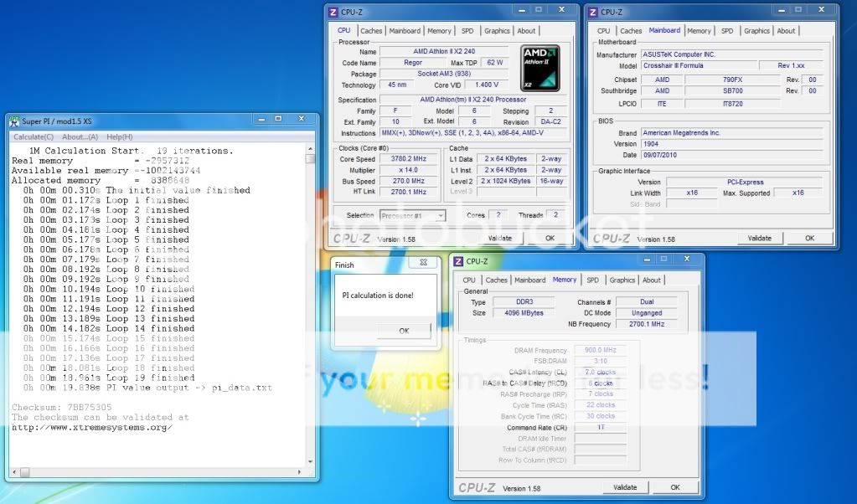Close the Finish dialog
This screenshot has height=504, width=857.
pos(423,263)
